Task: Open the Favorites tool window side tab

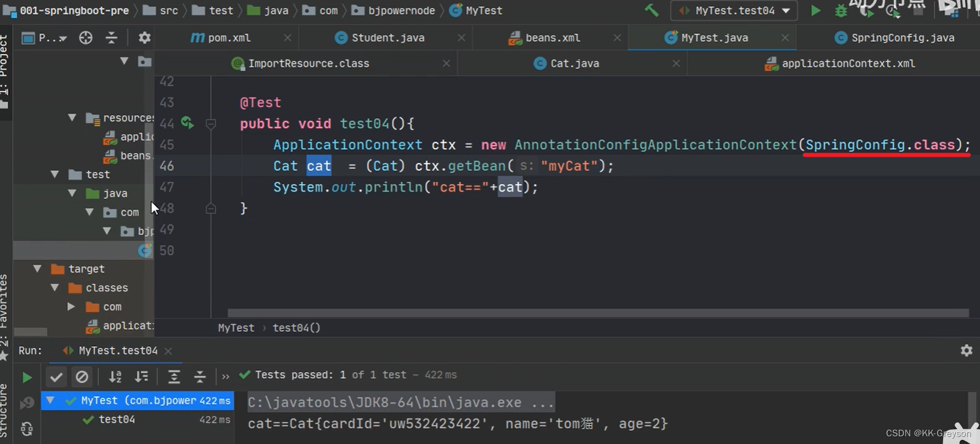Action: pyautogui.click(x=5, y=318)
